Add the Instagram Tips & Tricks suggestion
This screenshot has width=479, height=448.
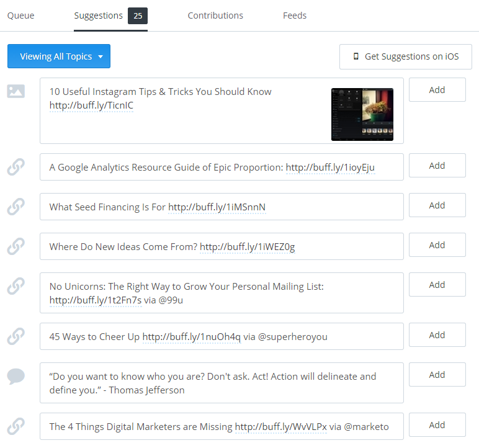click(x=437, y=90)
